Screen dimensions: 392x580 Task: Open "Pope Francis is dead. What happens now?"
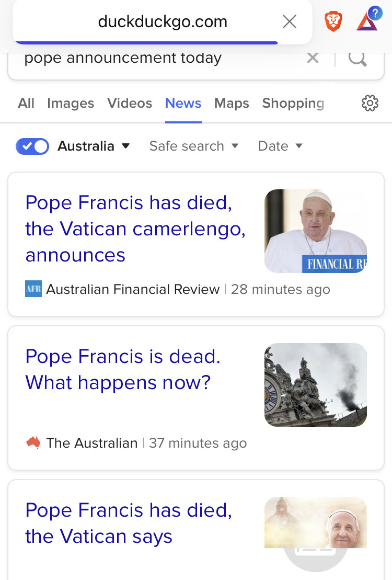pyautogui.click(x=123, y=369)
